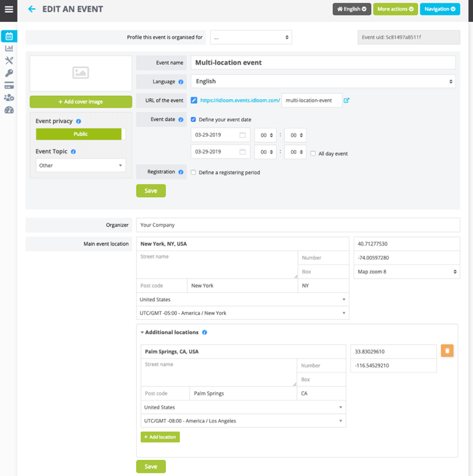Open the dashboard gauge sidebar icon

click(9, 110)
